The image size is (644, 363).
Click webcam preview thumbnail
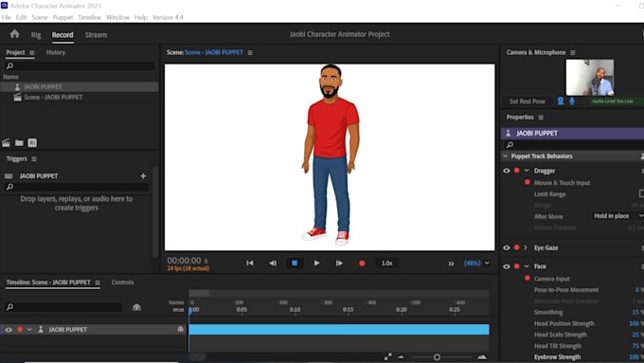coord(590,78)
